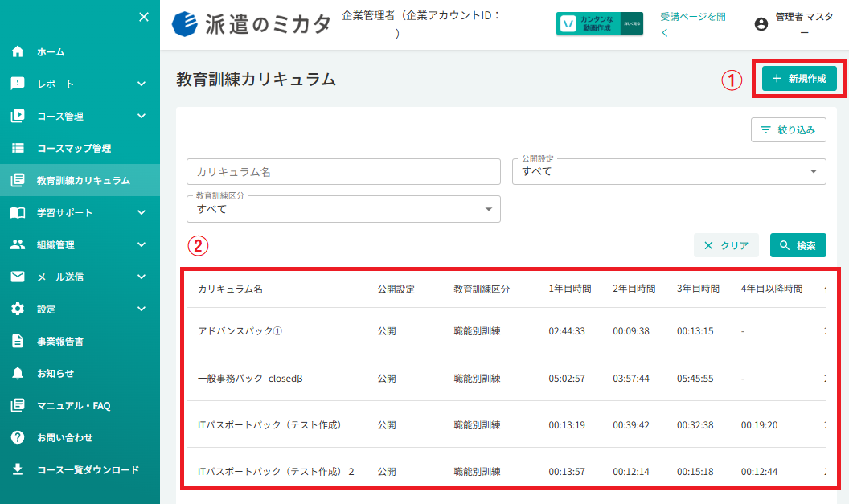This screenshot has height=504, width=849.
Task: Click the 検索 search button
Action: [x=798, y=245]
